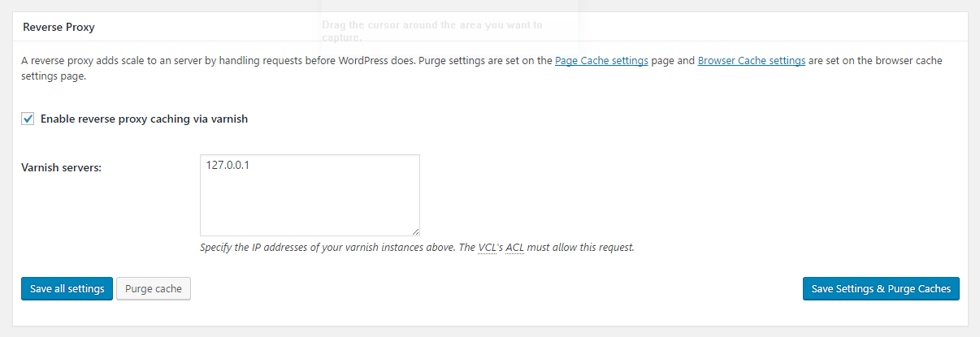
Task: Click the faded 'Drag the cursor' overlay text
Action: (431, 31)
